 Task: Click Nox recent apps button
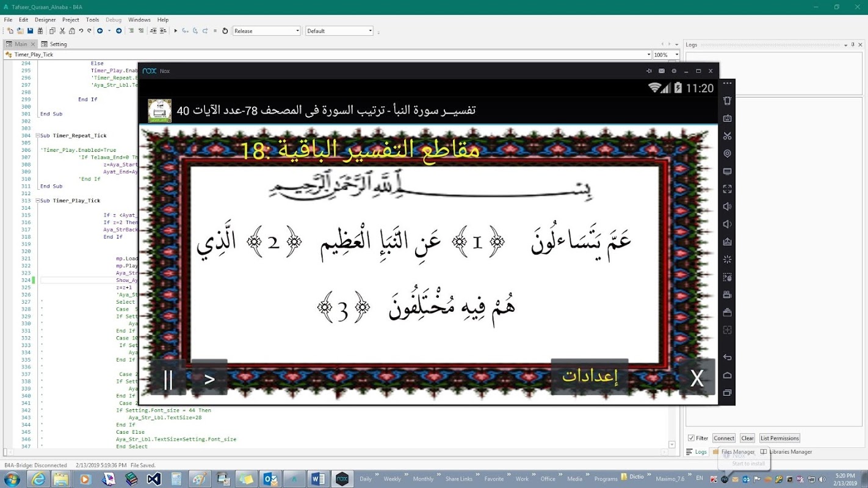click(727, 393)
